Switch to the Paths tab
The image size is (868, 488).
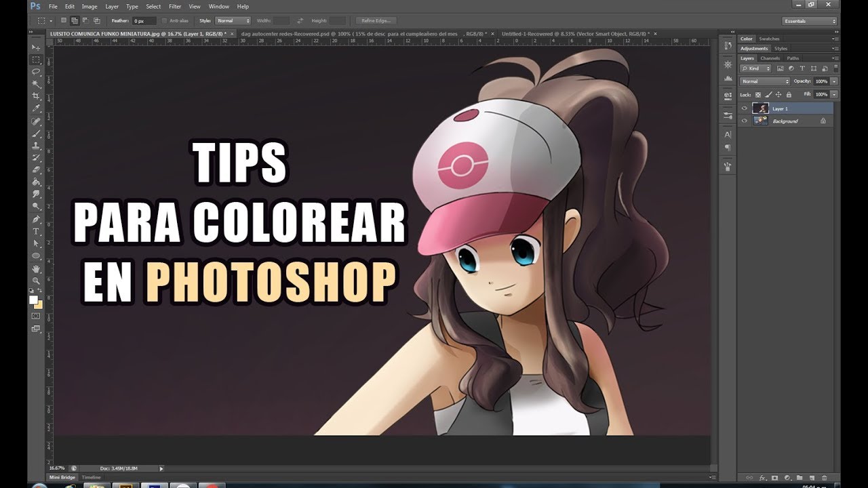click(x=793, y=58)
